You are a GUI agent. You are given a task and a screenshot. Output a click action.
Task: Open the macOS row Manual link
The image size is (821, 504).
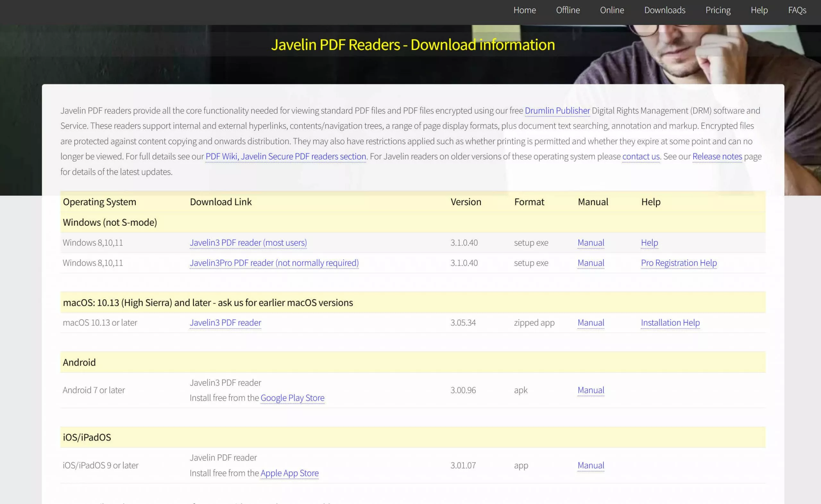pos(591,323)
